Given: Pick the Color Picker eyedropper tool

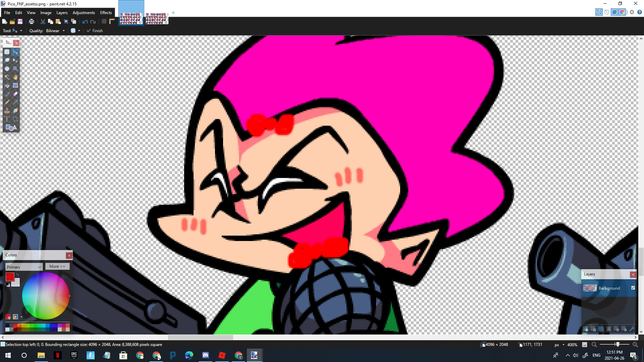Looking at the screenshot, I should (15, 102).
